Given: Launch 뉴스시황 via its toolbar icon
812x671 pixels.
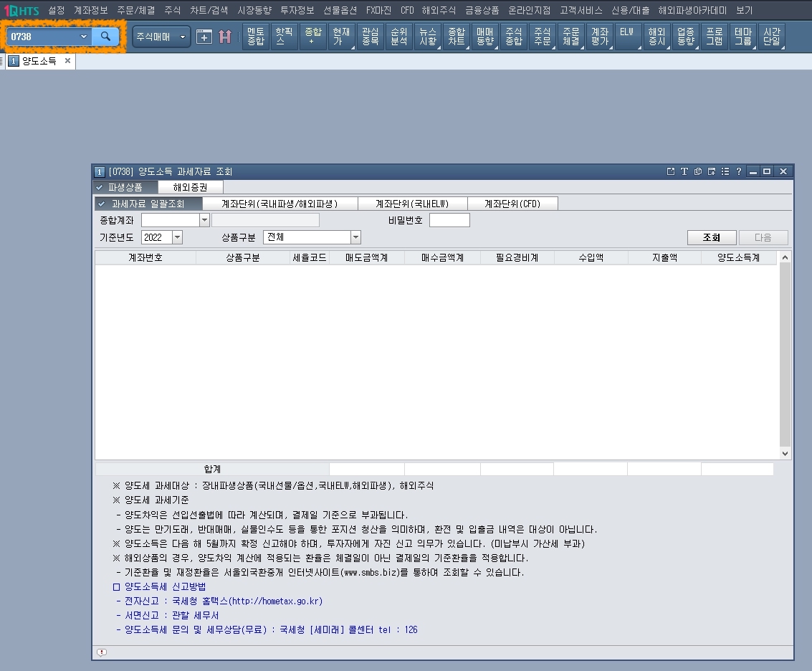Looking at the screenshot, I should click(x=427, y=37).
